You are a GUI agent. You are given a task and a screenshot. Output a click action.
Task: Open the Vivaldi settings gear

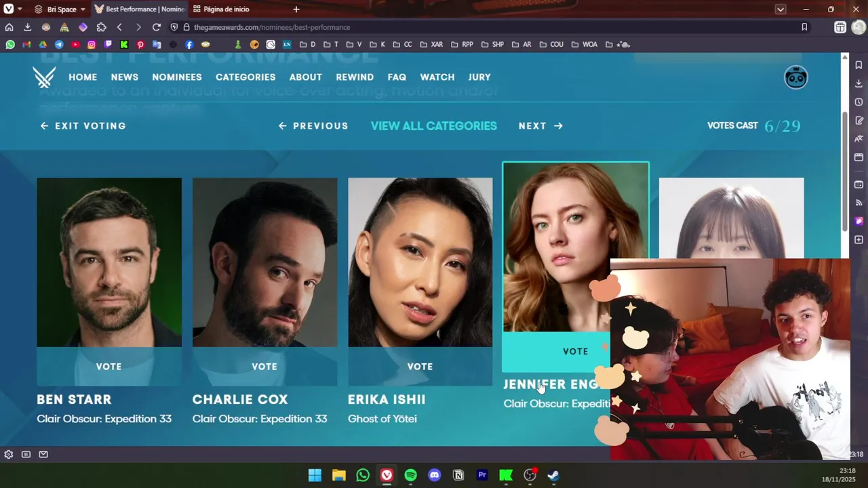pyautogui.click(x=9, y=455)
